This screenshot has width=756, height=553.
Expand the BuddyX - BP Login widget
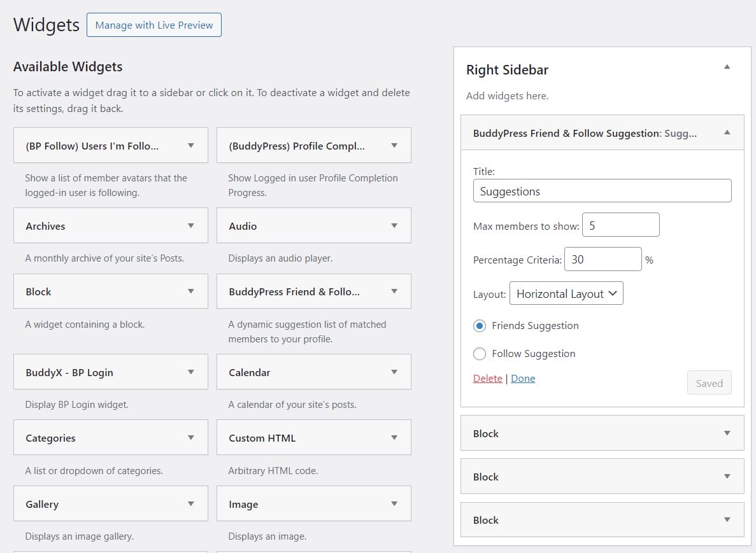[x=190, y=372]
